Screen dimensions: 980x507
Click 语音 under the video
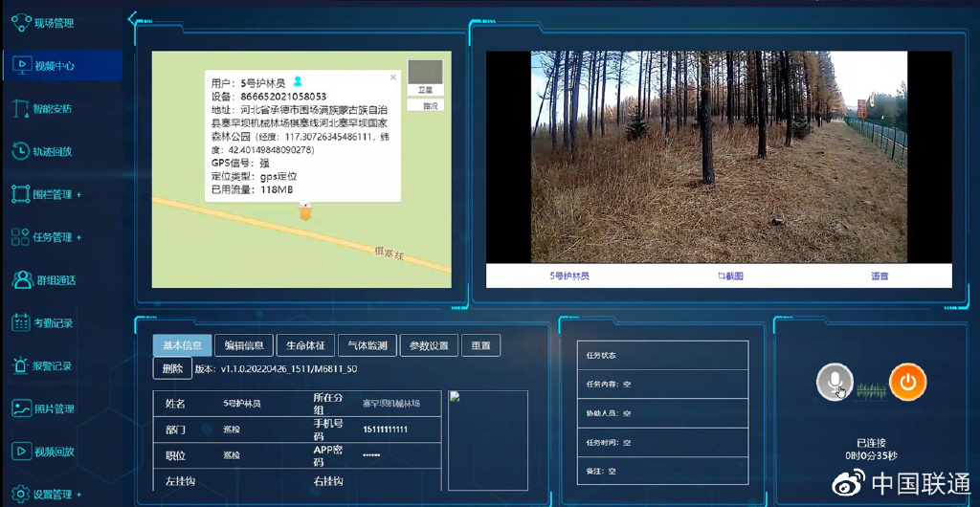(880, 276)
